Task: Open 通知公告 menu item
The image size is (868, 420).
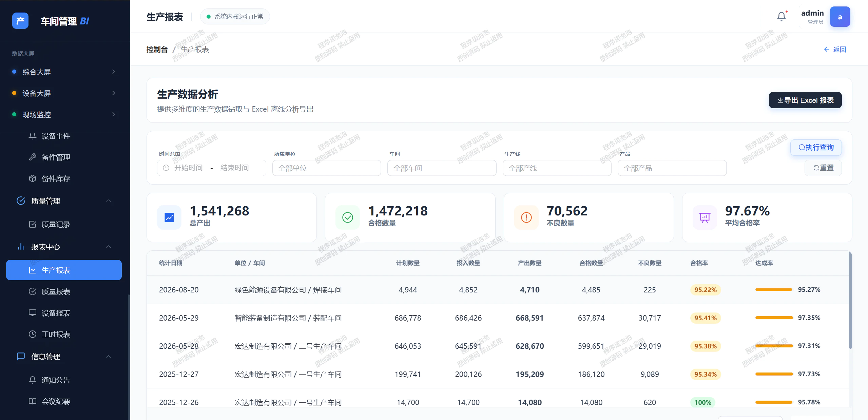Action: [64, 380]
